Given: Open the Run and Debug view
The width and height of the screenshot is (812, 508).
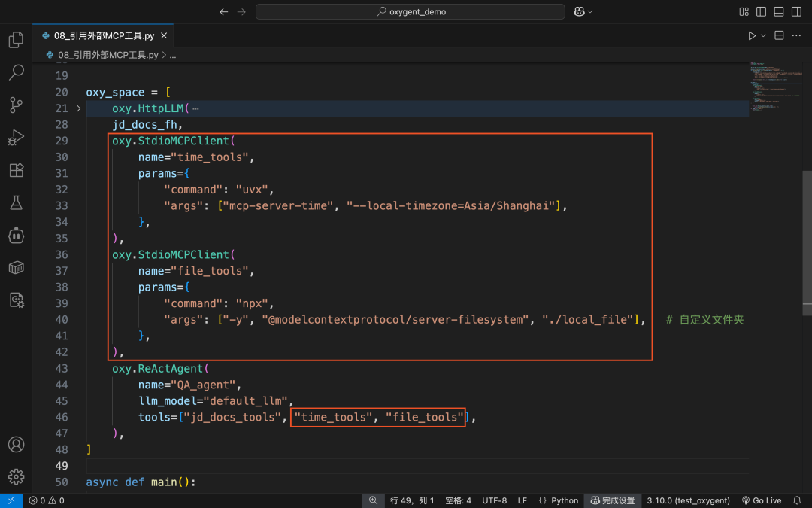Looking at the screenshot, I should [16, 138].
